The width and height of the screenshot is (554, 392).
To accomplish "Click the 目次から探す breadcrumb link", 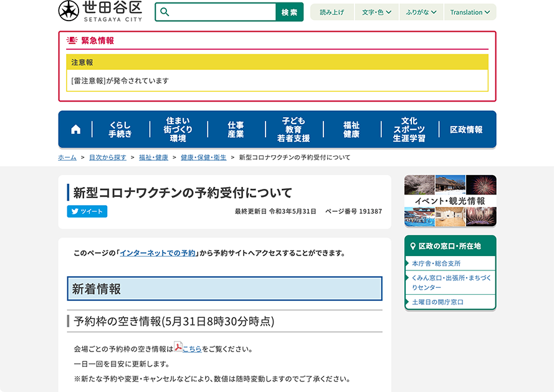I will [x=107, y=157].
